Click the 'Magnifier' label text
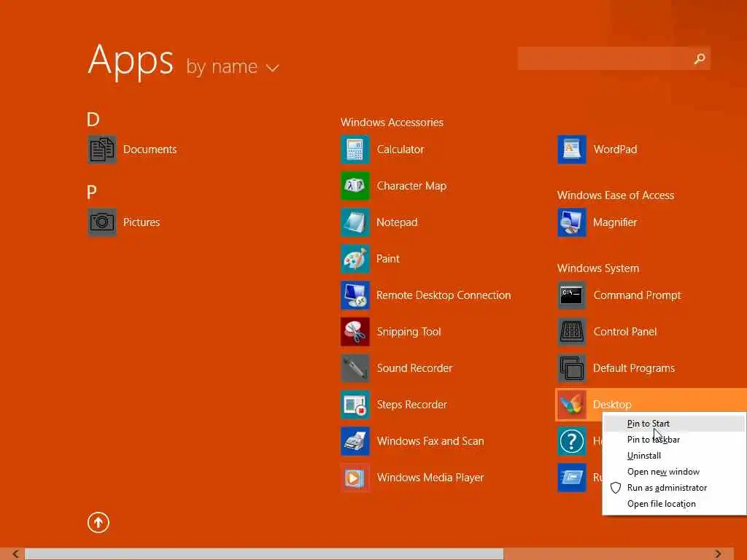The image size is (747, 560). (615, 222)
